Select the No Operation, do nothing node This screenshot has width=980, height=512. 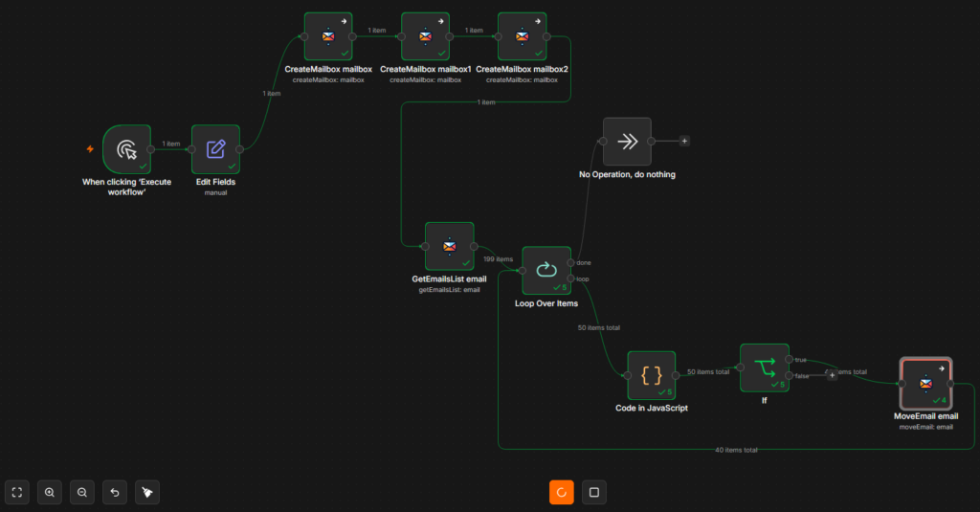coord(627,142)
